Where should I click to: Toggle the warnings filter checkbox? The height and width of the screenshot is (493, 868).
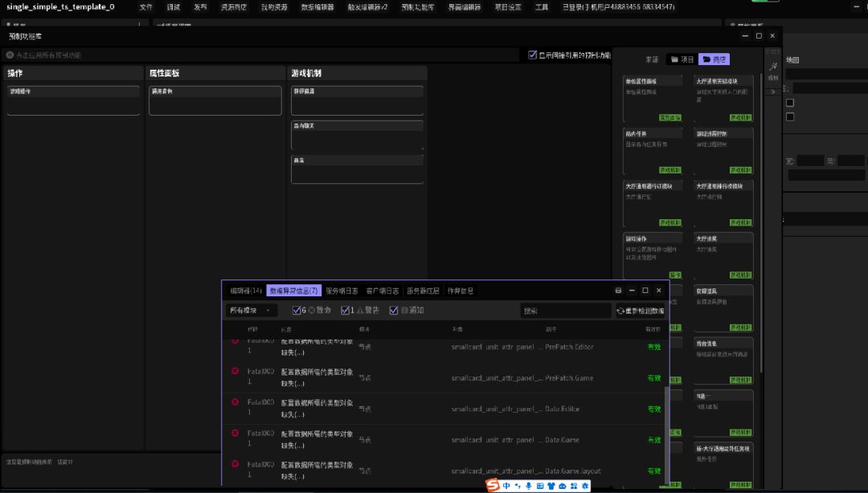pyautogui.click(x=346, y=311)
